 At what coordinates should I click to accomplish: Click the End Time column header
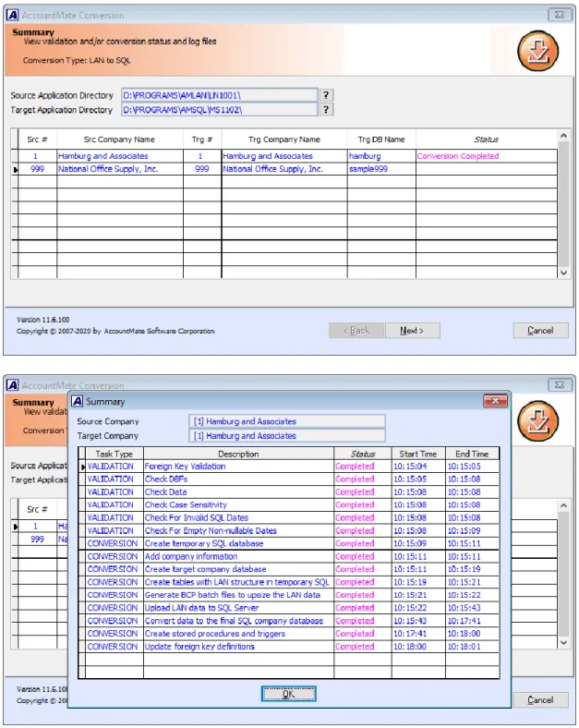pos(472,454)
